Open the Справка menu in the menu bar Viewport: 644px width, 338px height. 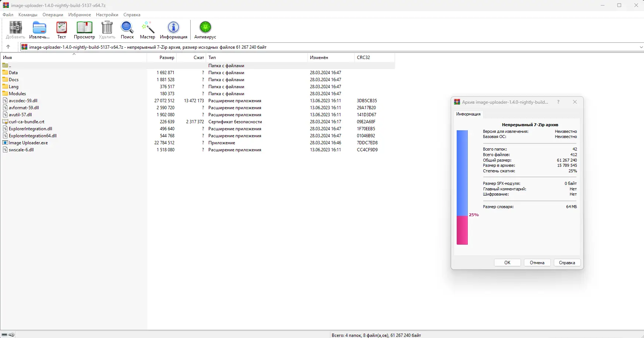(132, 15)
